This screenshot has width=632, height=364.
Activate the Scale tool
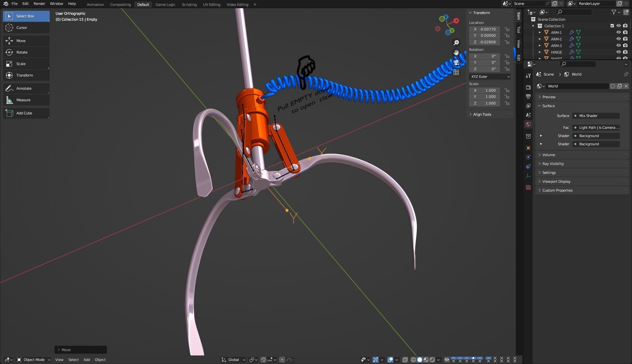pyautogui.click(x=26, y=64)
